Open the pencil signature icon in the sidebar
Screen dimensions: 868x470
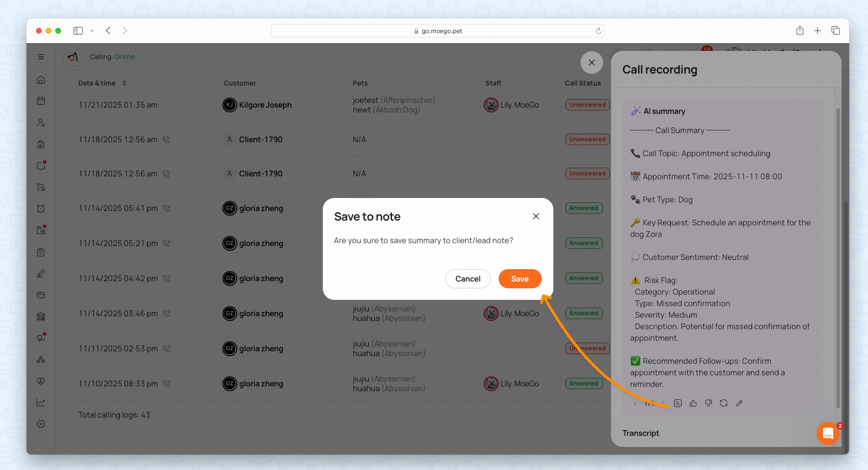[41, 273]
